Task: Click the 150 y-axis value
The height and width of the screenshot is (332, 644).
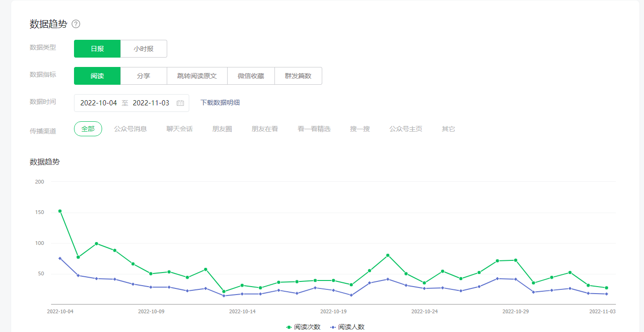Action: tap(39, 213)
